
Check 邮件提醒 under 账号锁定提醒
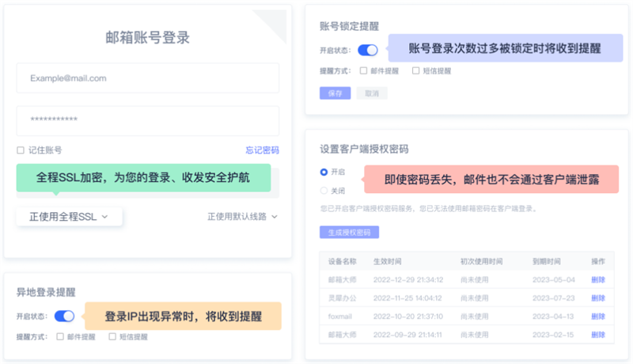(x=363, y=70)
